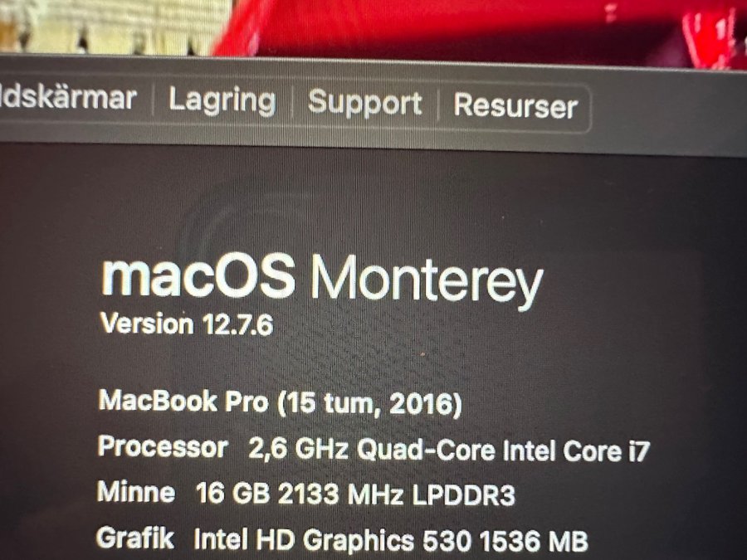Select the Intel HD Graphics 530 value
This screenshot has height=560, width=747.
[333, 540]
